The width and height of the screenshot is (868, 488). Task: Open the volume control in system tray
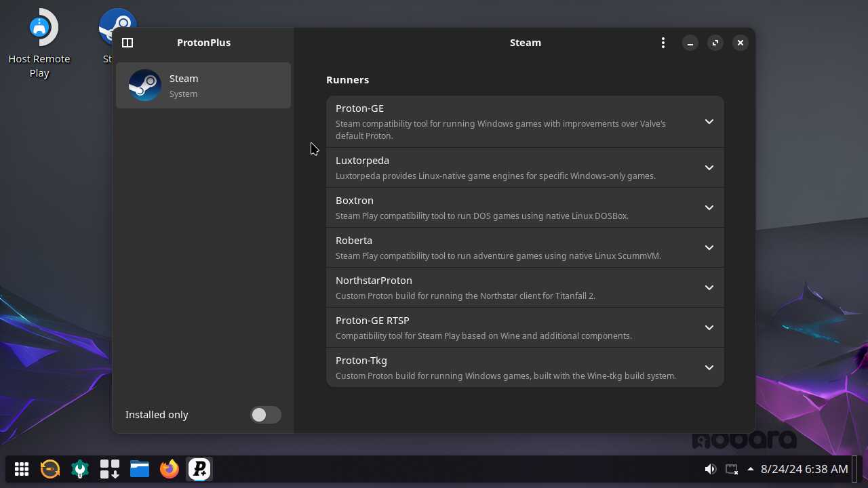click(x=710, y=469)
